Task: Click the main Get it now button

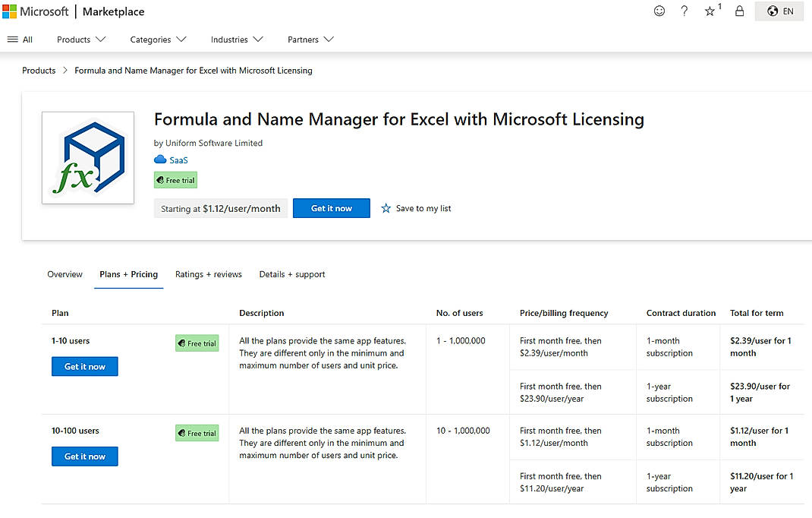Action: (x=332, y=208)
